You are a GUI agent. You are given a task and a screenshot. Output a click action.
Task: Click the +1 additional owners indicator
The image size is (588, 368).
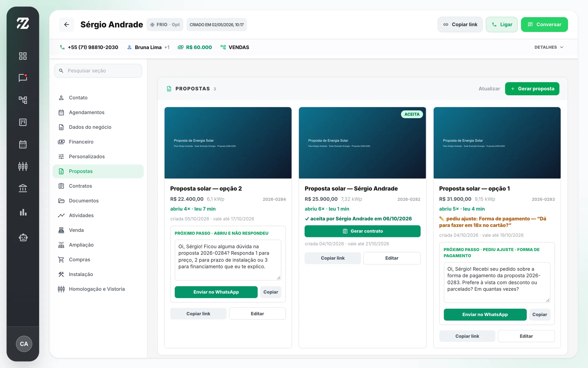[x=167, y=47]
